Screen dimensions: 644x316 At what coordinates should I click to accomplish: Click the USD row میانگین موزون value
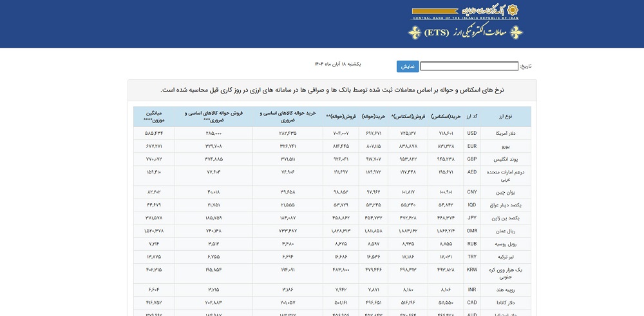(x=154, y=133)
